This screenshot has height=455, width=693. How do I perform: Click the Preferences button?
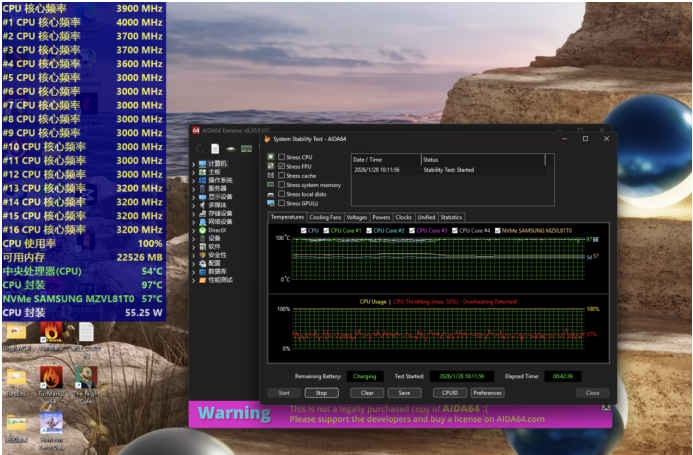click(487, 393)
